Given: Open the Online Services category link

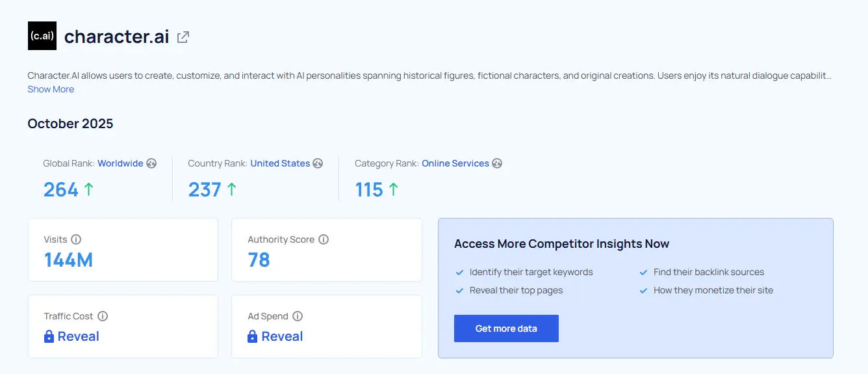Looking at the screenshot, I should [455, 163].
